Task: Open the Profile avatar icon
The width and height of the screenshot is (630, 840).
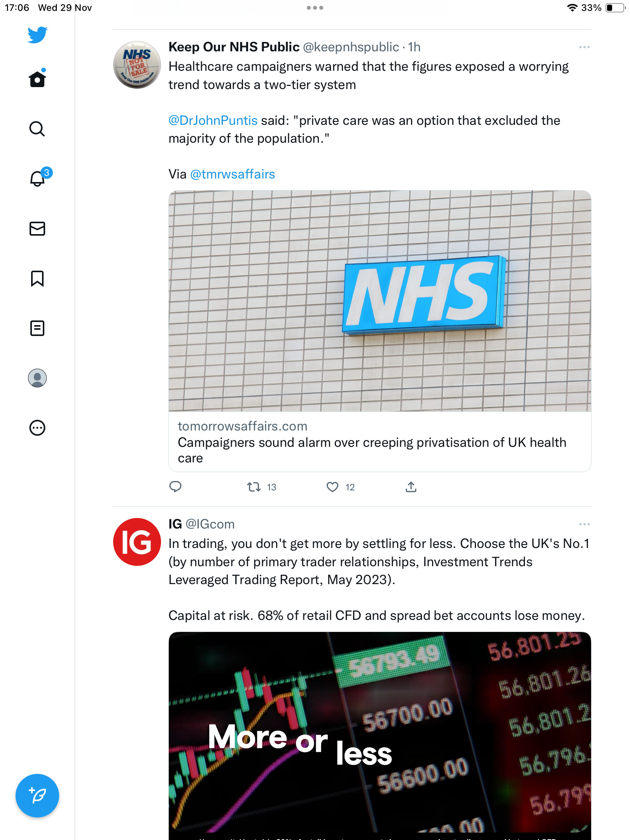Action: (x=37, y=378)
